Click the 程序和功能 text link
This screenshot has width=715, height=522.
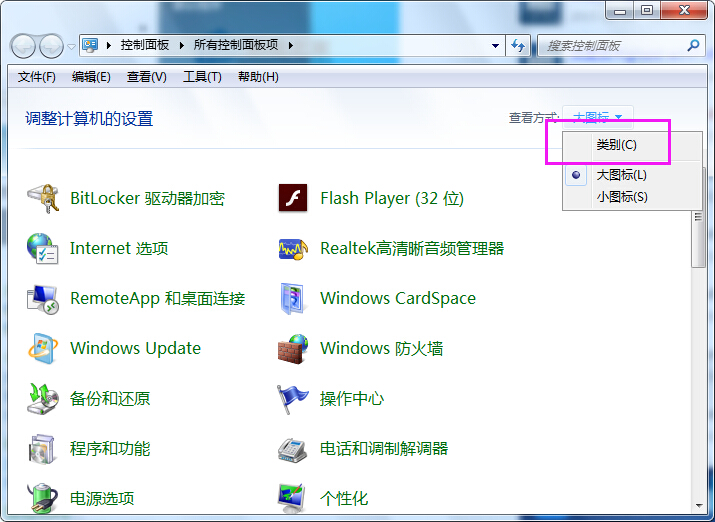(x=110, y=449)
